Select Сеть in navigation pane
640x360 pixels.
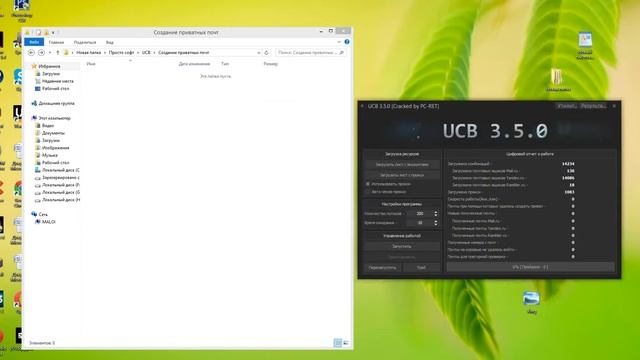(x=43, y=214)
